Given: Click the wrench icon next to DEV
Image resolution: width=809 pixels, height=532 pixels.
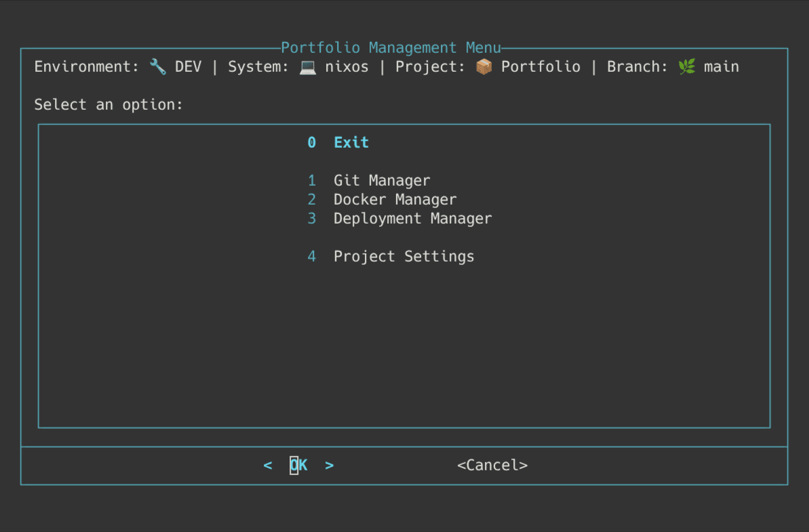Looking at the screenshot, I should click(x=157, y=66).
